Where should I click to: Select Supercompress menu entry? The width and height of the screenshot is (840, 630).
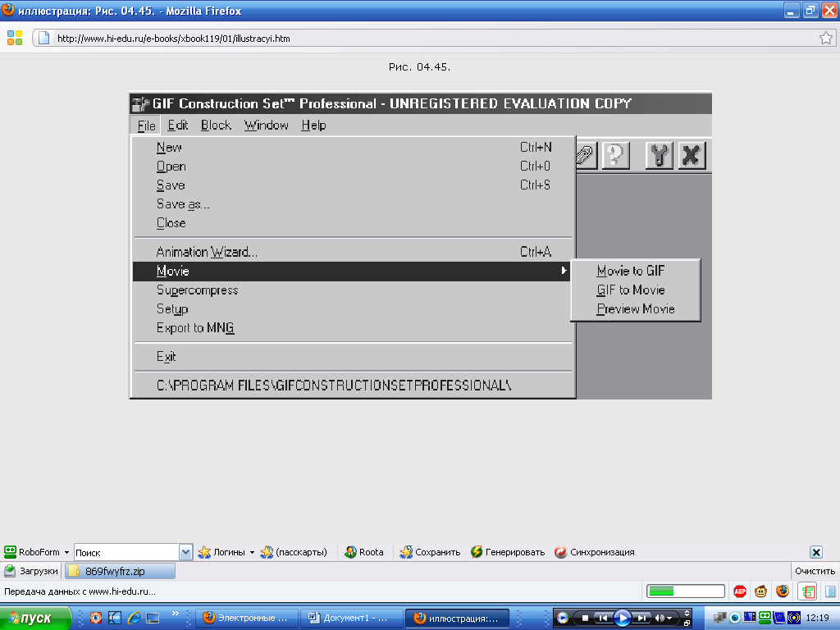click(354, 290)
